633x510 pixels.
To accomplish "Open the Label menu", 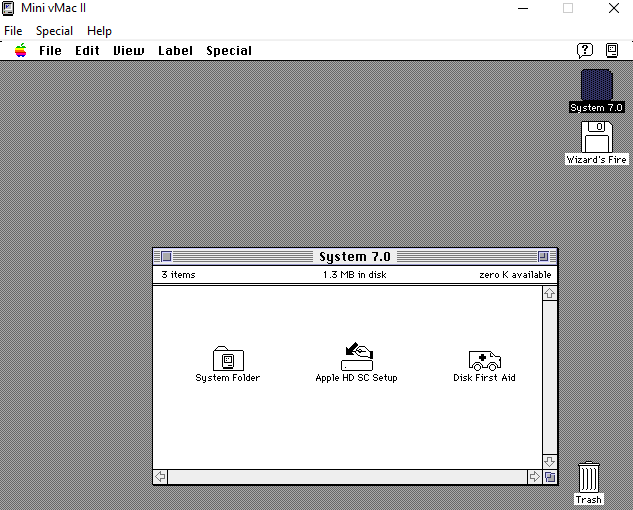I will (x=175, y=51).
